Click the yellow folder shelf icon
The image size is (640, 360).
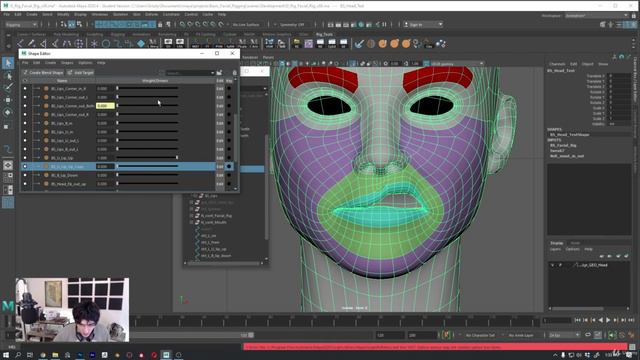[297, 43]
